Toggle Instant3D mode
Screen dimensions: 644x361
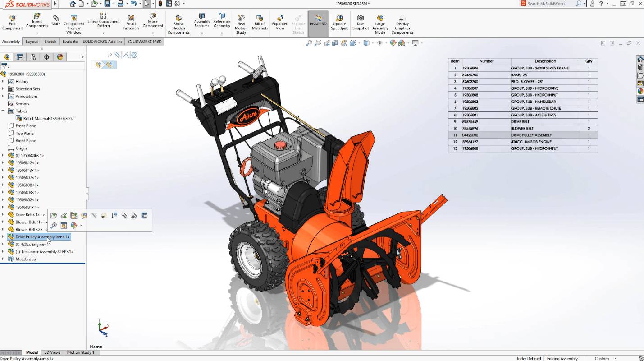tap(318, 20)
